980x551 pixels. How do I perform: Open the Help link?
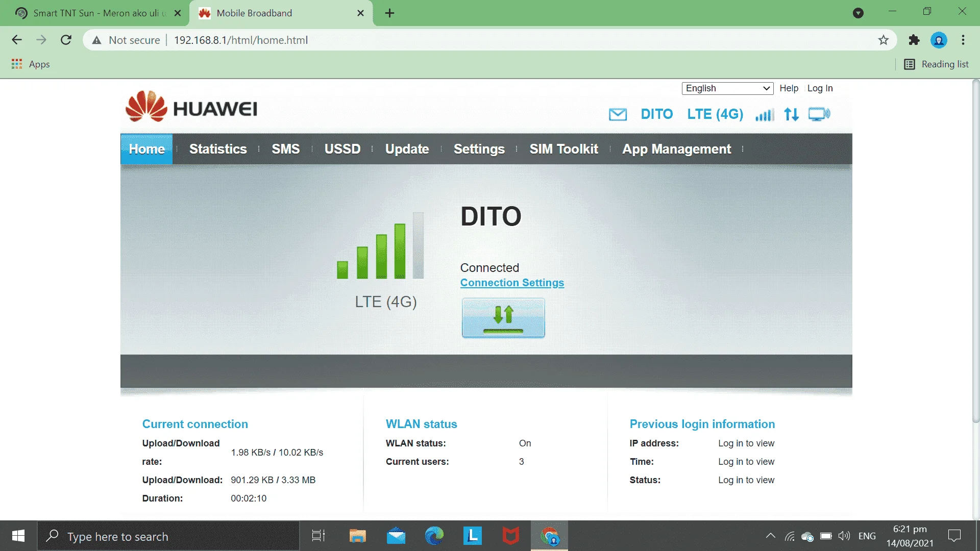789,88
